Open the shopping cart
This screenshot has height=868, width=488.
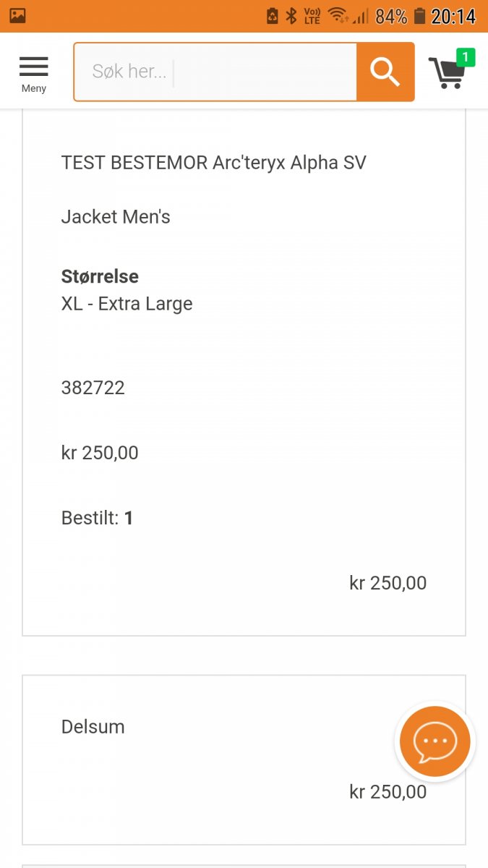pos(448,73)
